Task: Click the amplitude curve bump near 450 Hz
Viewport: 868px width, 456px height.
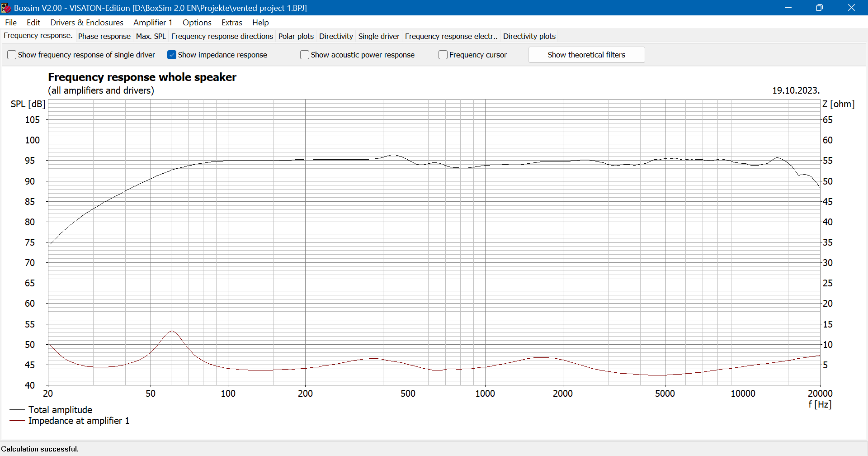Action: [393, 155]
